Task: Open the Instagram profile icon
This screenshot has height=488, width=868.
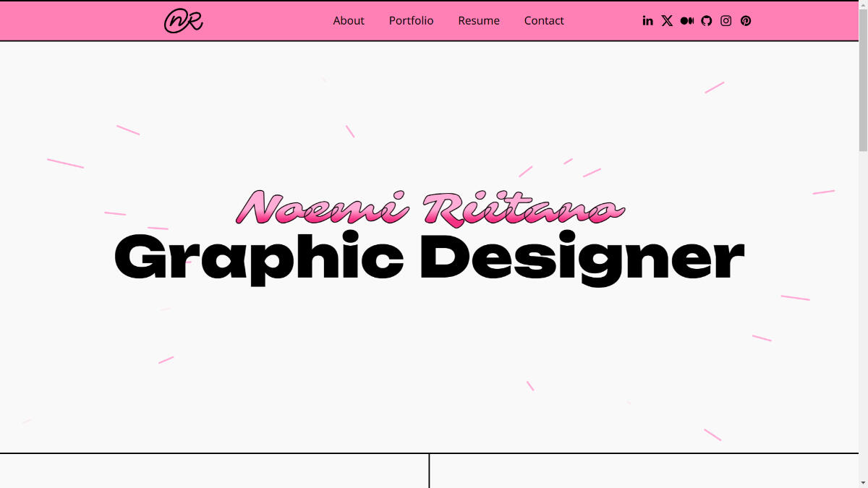Action: coord(726,21)
